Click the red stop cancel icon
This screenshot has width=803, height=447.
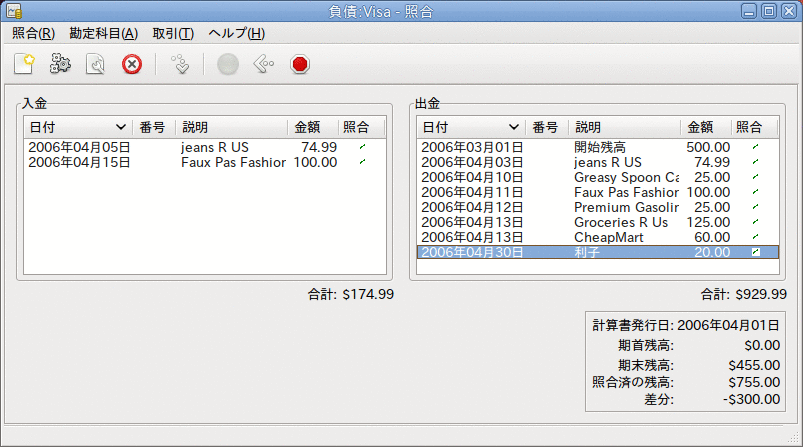(x=300, y=64)
